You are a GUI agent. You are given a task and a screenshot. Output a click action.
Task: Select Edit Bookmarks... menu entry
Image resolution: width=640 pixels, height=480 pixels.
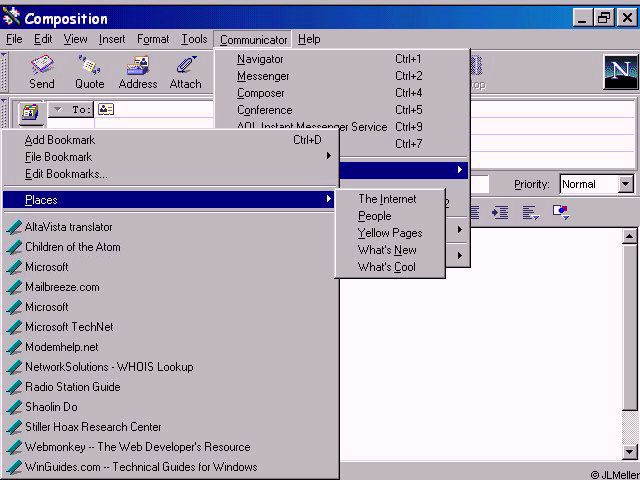[x=171, y=174]
